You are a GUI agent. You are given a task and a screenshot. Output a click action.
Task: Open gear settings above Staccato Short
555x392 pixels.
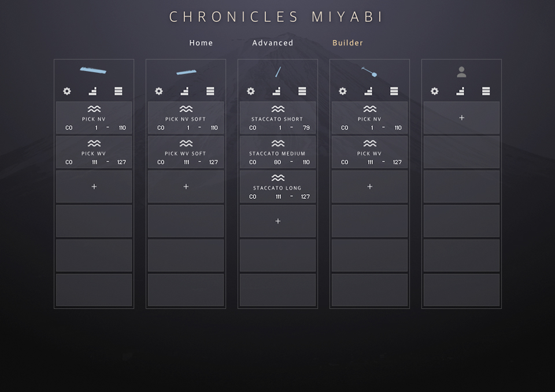(251, 91)
